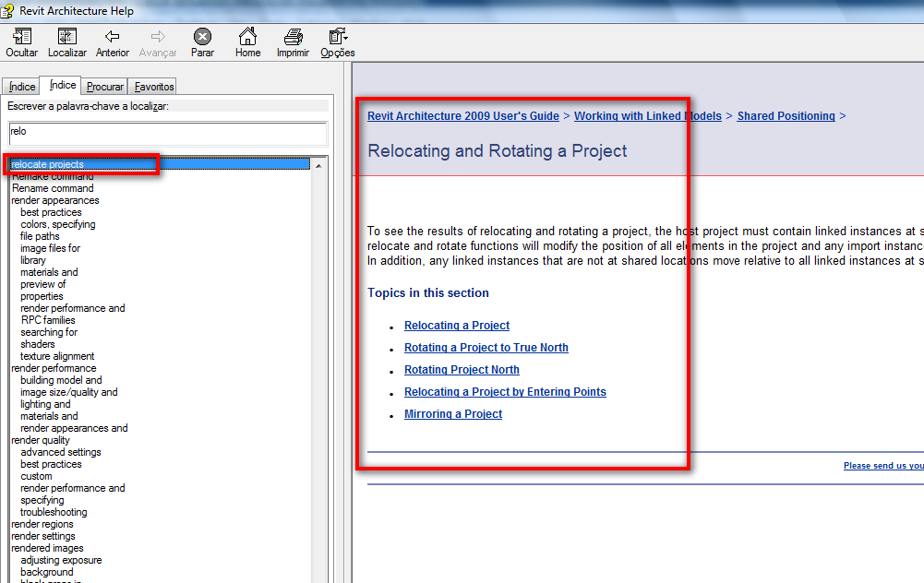Image resolution: width=924 pixels, height=583 pixels.
Task: Open Revit Architecture 2009 User's Guide breadcrumb
Action: point(463,116)
